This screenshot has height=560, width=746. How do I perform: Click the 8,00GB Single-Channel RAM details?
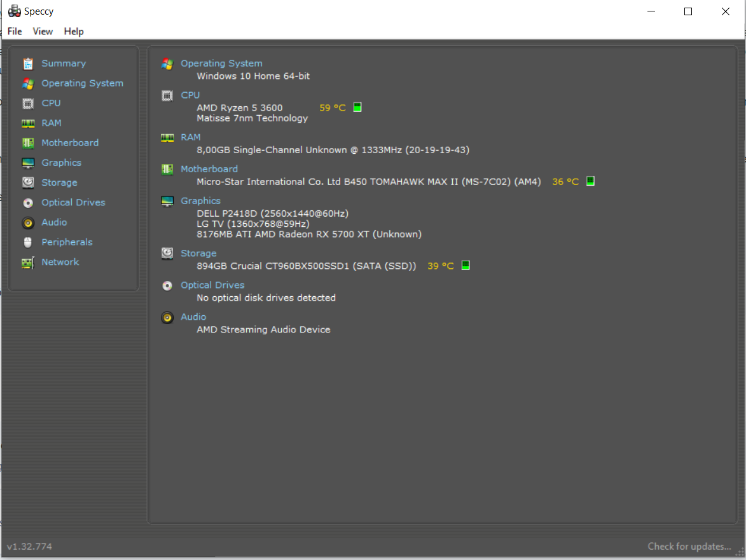click(x=333, y=150)
